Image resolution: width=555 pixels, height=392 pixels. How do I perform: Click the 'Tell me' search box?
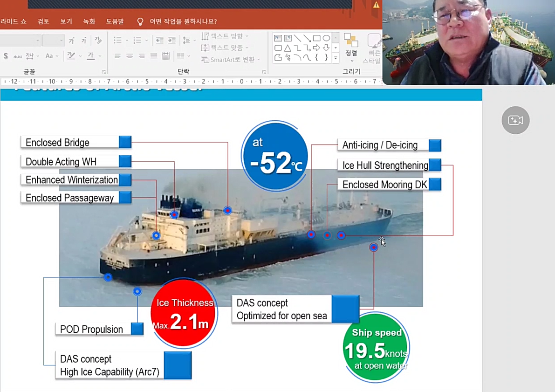183,21
